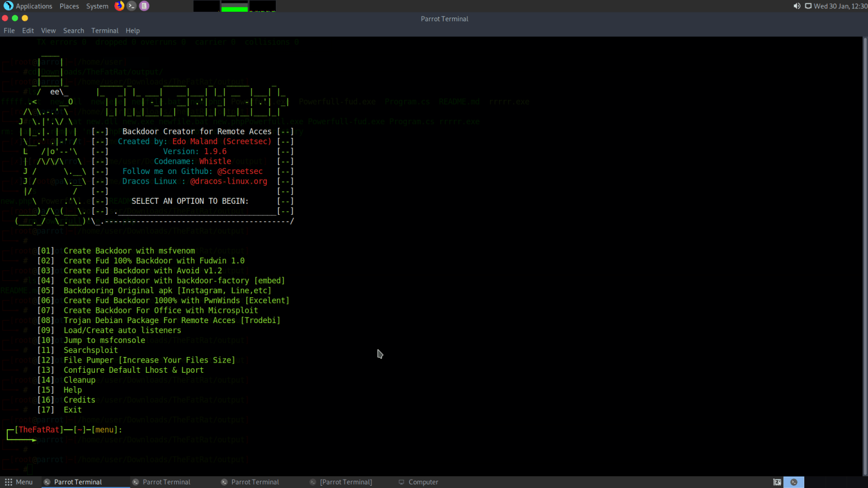
Task: Open the Terminal menu in the menubar
Action: (x=105, y=30)
